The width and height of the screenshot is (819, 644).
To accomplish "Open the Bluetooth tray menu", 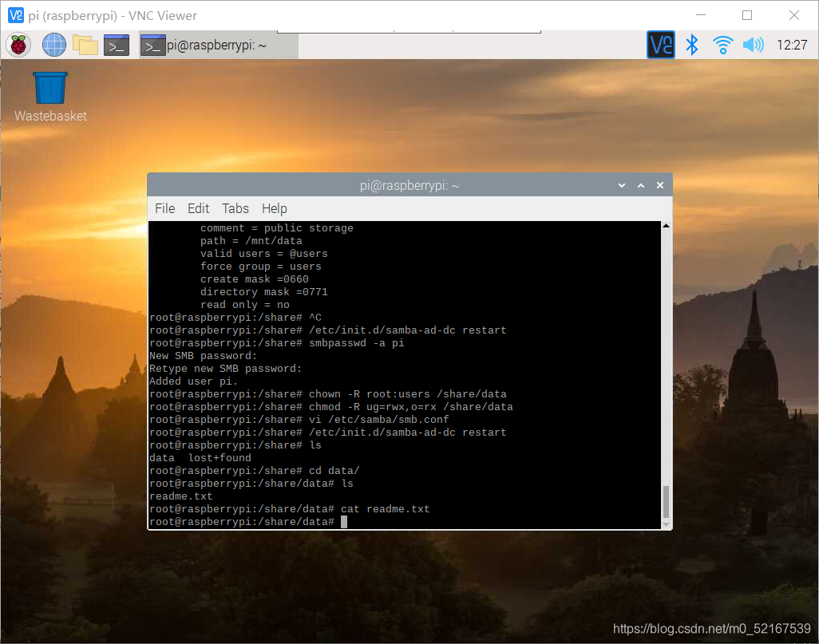I will click(692, 45).
